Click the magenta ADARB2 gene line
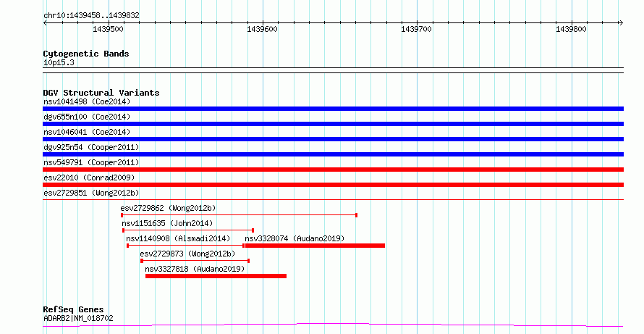The height and width of the screenshot is (334, 644). pyautogui.click(x=333, y=325)
